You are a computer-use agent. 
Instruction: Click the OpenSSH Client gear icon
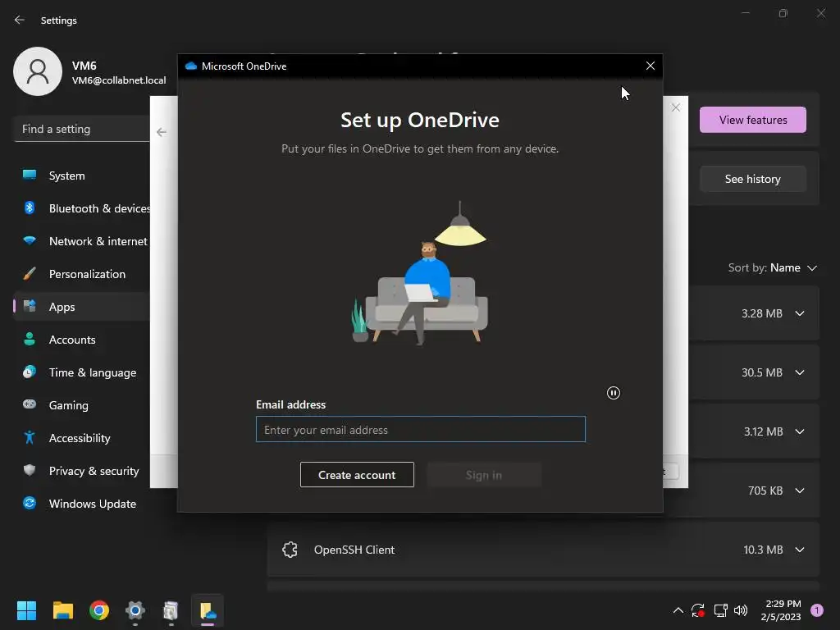click(290, 550)
